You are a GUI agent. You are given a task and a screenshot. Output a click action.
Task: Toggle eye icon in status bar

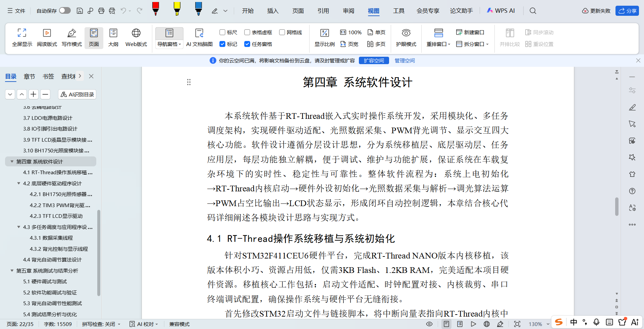(429, 324)
